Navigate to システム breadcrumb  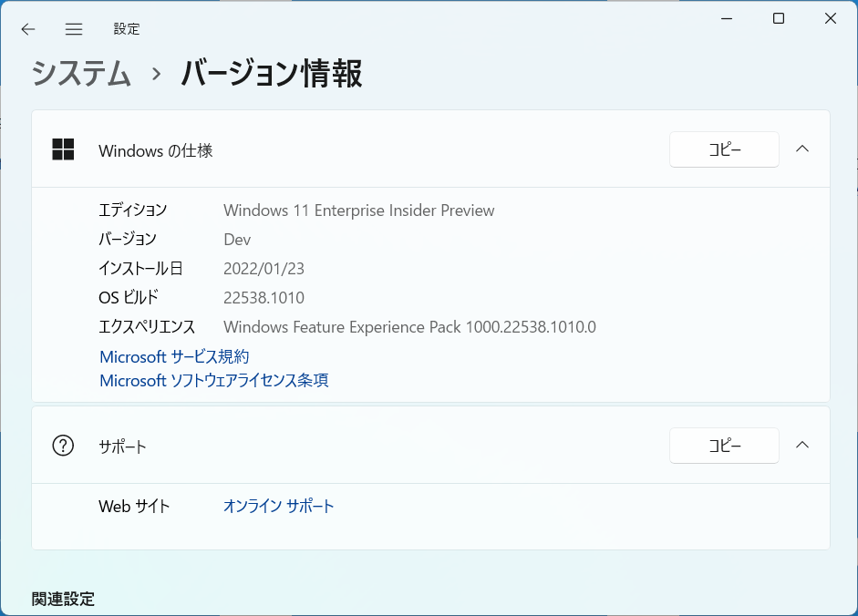point(81,73)
